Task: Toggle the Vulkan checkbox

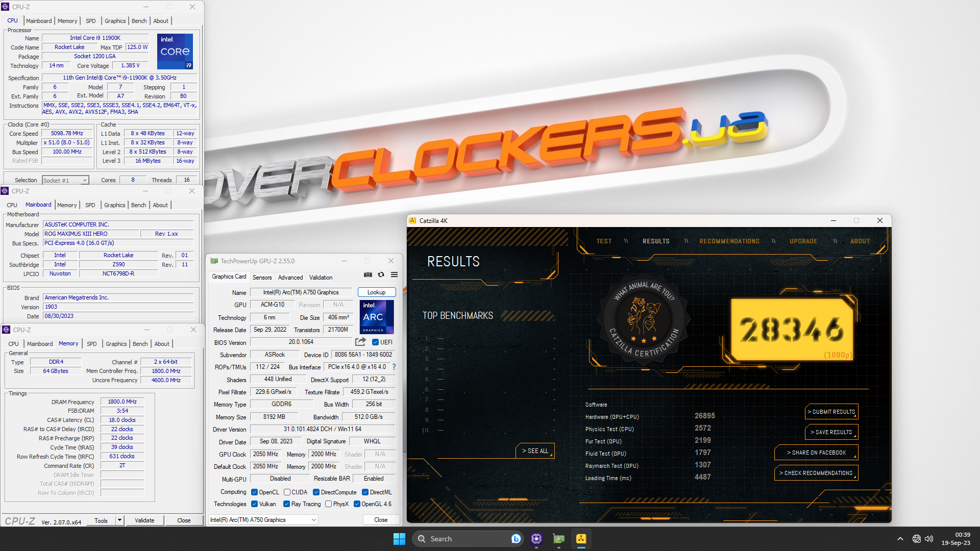Action: [x=254, y=504]
